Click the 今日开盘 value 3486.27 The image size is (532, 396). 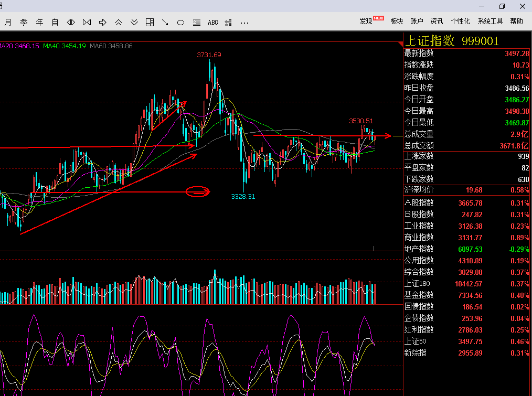(x=517, y=100)
